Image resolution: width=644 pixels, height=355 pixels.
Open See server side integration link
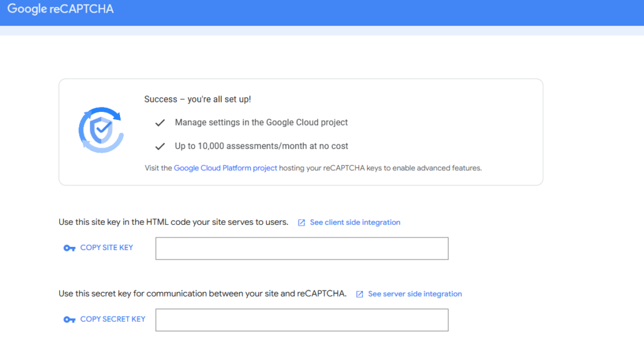[x=415, y=294]
